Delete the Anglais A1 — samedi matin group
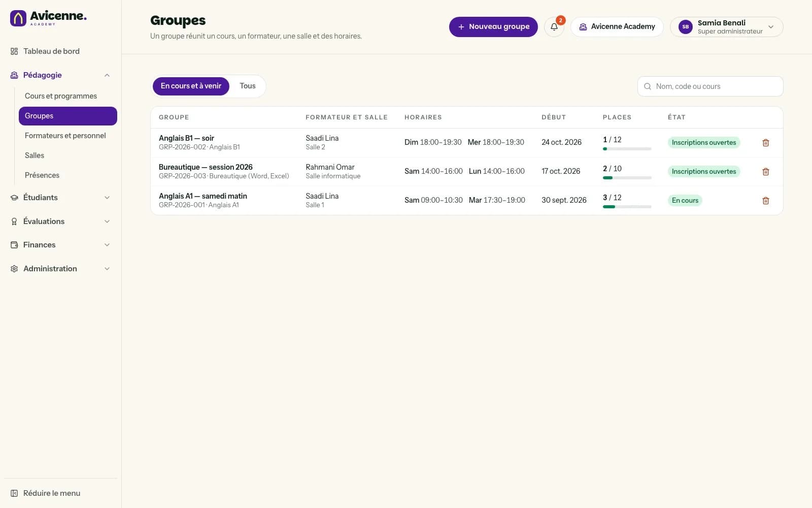Image resolution: width=812 pixels, height=508 pixels. (x=766, y=201)
